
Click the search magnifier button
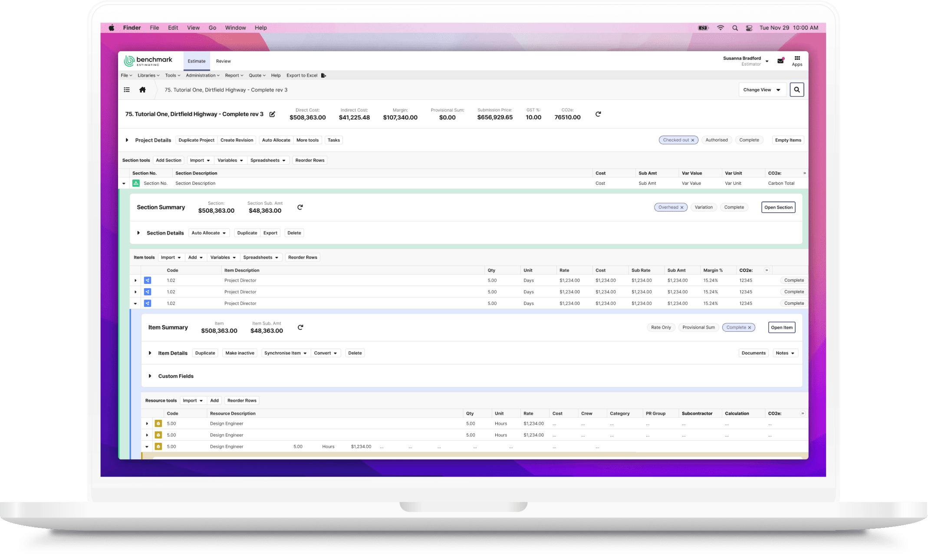click(x=796, y=90)
